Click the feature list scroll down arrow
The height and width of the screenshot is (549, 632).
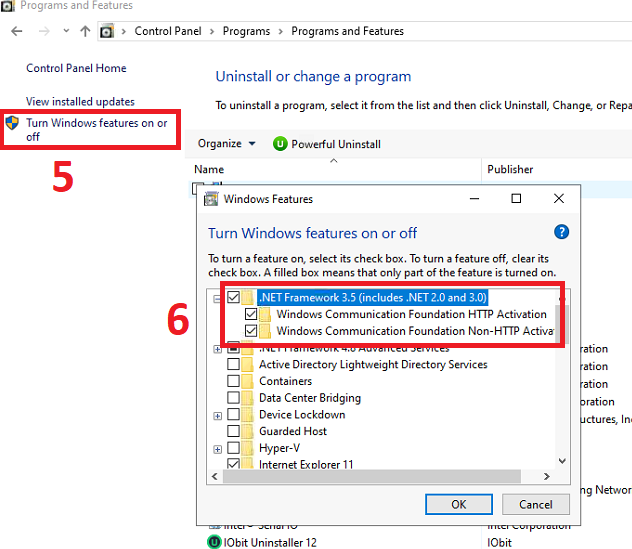coord(563,461)
